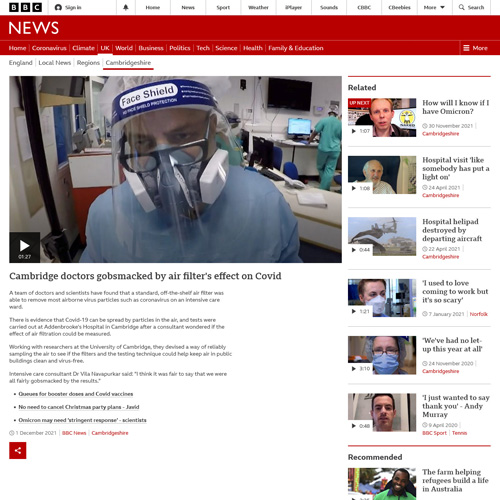Open notifications bell icon

tap(126, 7)
